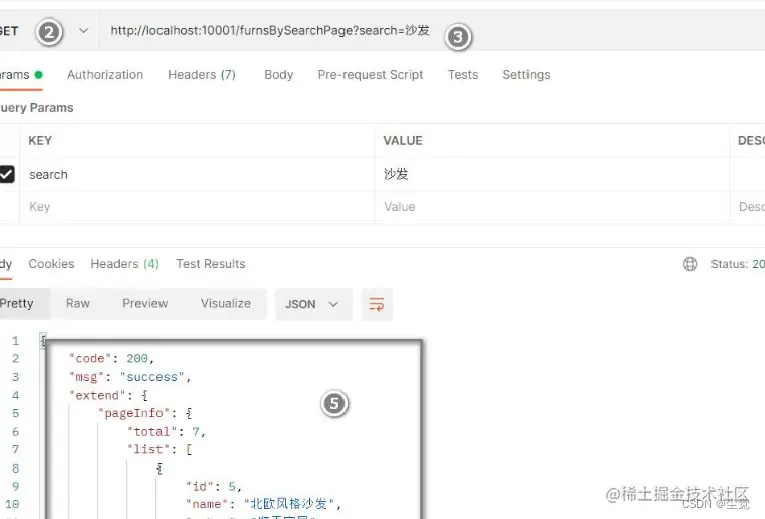Switch to Preview response view
The image size is (765, 519).
pos(145,303)
